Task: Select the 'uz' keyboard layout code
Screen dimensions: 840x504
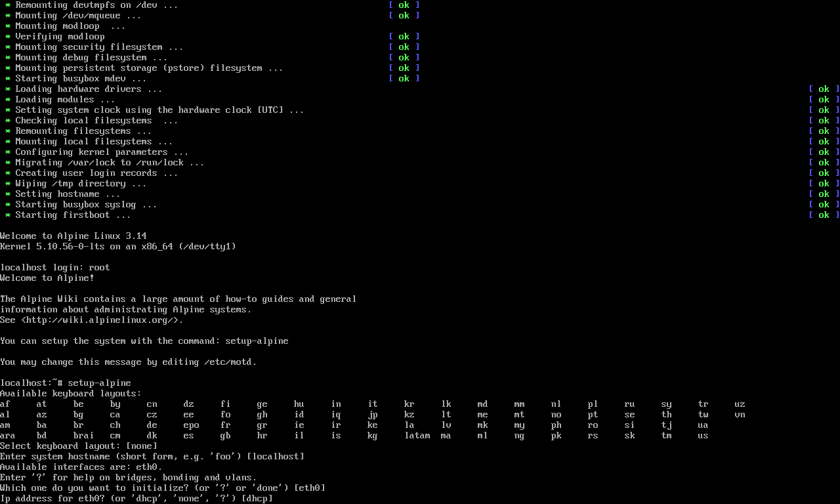Action: pos(740,404)
